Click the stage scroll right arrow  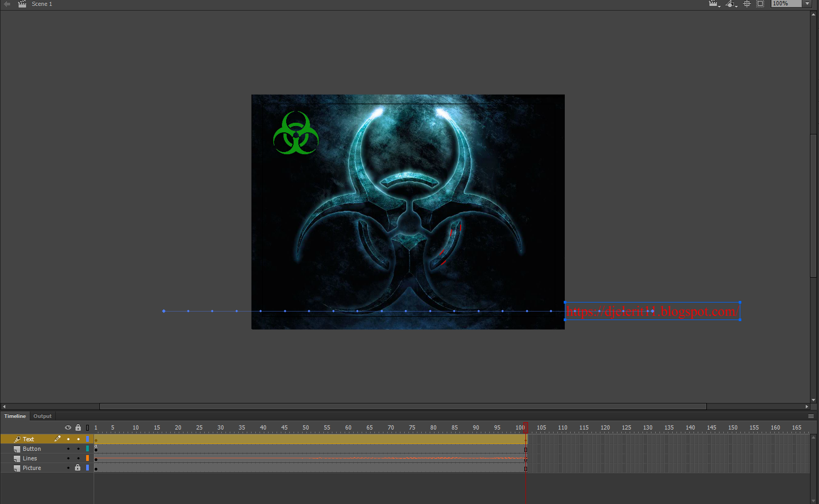(807, 406)
